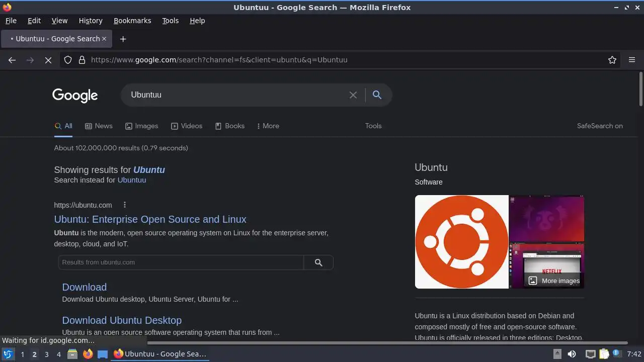Open Download Ubuntu Desktop sitelink
Viewport: 644px width, 362px height.
click(x=122, y=320)
